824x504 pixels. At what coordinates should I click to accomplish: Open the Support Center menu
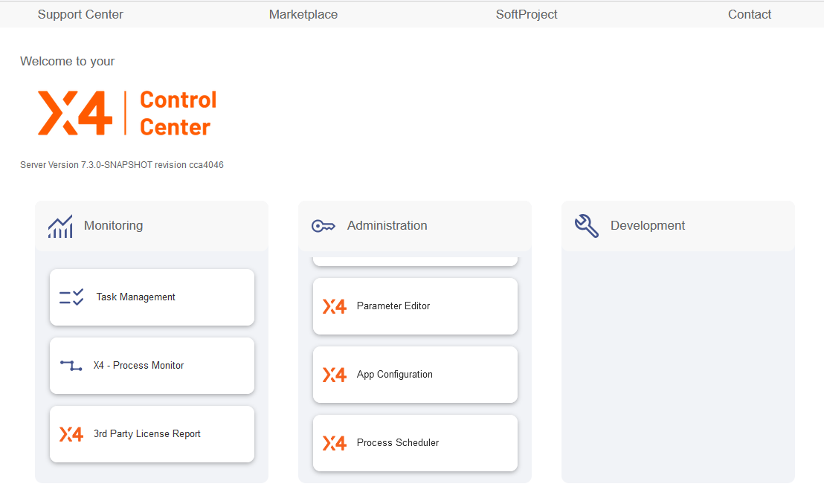80,14
